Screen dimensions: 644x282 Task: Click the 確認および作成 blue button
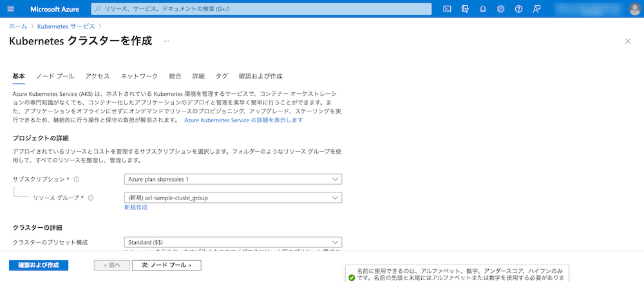(39, 265)
